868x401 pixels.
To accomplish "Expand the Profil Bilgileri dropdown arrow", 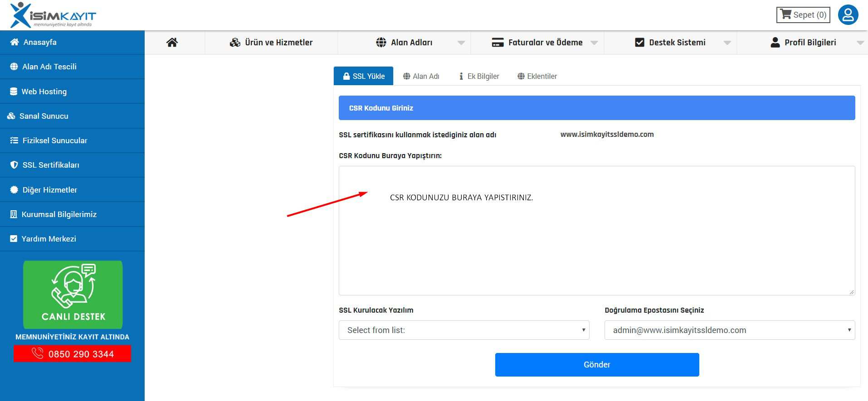I will click(x=860, y=43).
